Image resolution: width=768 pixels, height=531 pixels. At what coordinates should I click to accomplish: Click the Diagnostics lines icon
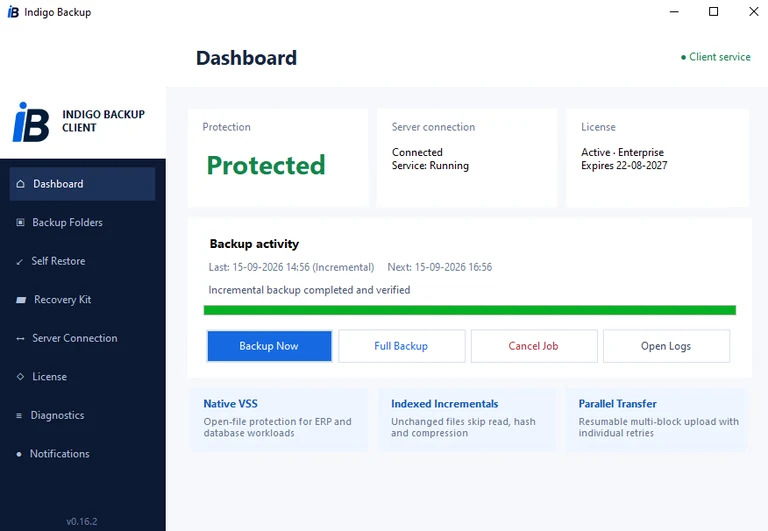pos(19,415)
